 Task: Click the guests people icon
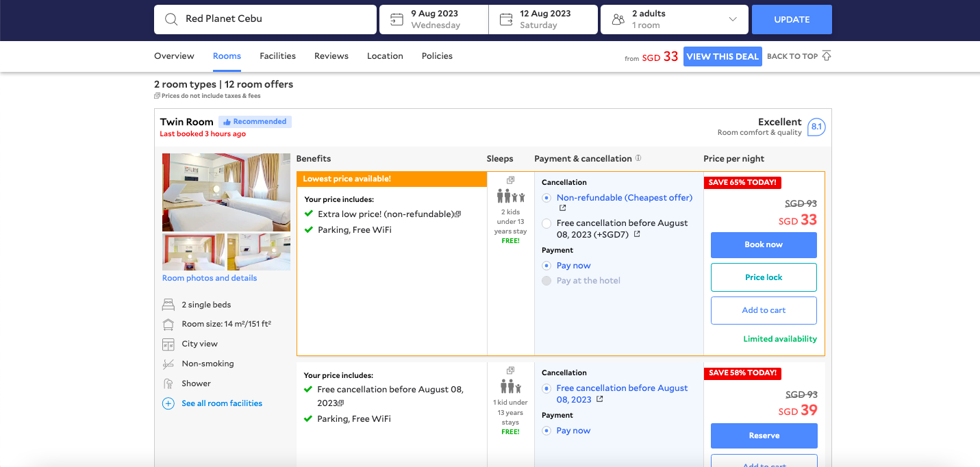pyautogui.click(x=618, y=19)
